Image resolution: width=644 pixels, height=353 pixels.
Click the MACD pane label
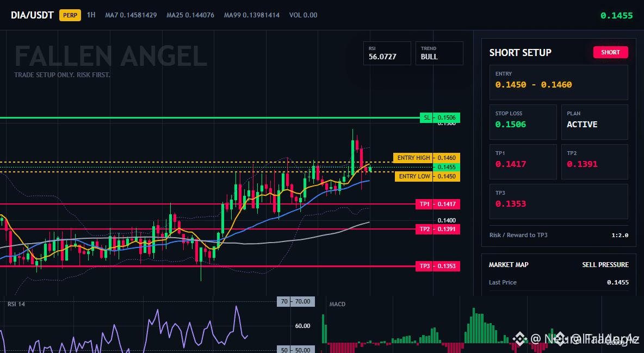pyautogui.click(x=337, y=304)
